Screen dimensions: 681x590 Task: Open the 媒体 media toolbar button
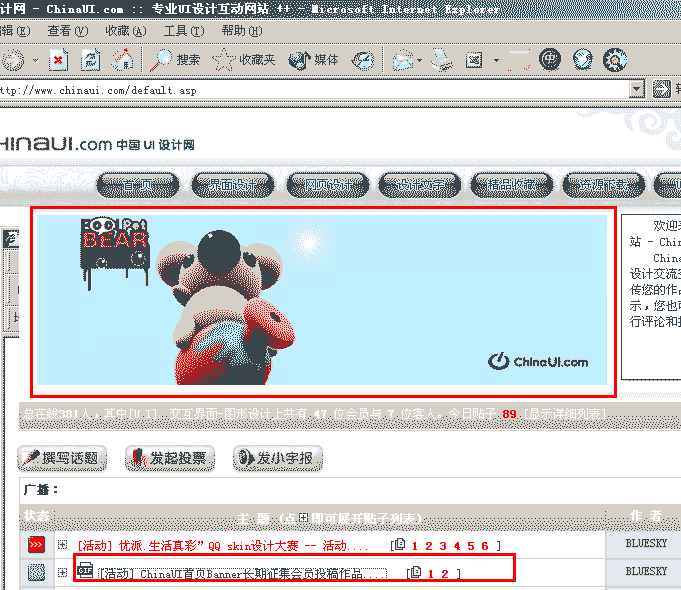[x=313, y=60]
